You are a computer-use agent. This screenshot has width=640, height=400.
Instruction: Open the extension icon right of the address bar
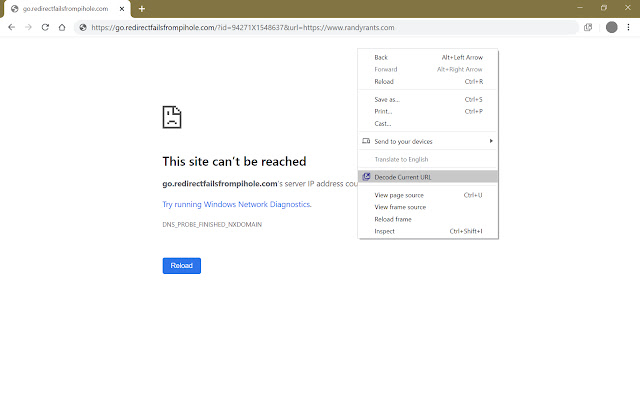click(x=588, y=27)
